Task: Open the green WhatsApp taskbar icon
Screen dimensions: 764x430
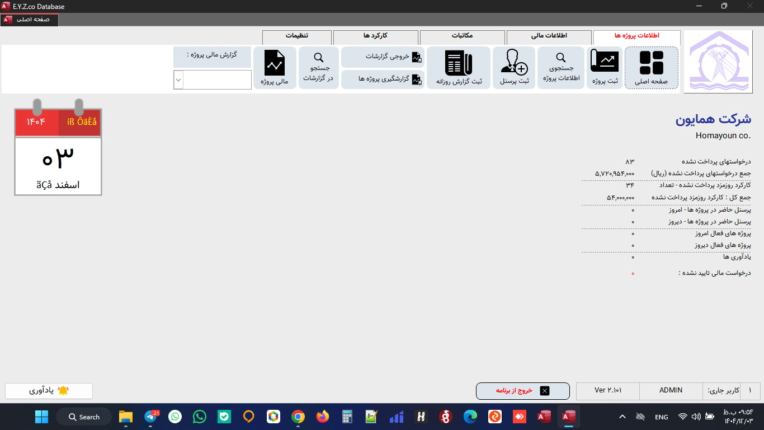Action: 199,417
